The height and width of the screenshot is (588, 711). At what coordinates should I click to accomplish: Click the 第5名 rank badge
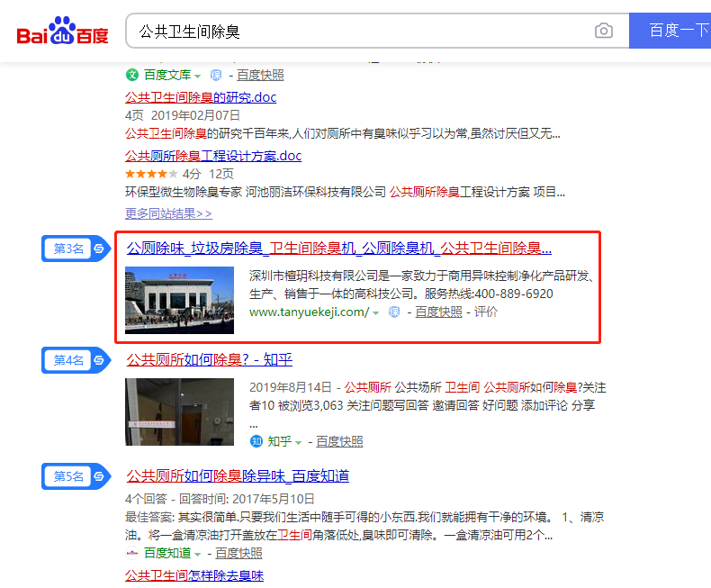[76, 476]
